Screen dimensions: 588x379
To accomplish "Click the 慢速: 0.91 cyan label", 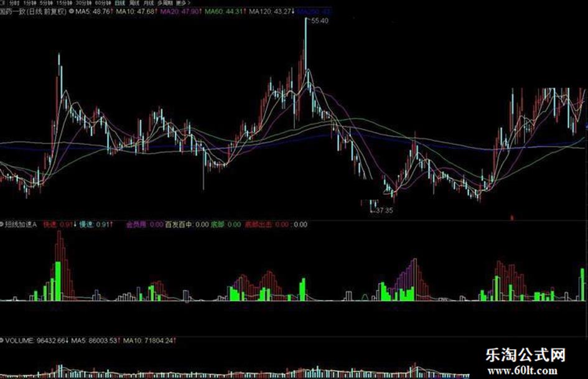I will (96, 225).
